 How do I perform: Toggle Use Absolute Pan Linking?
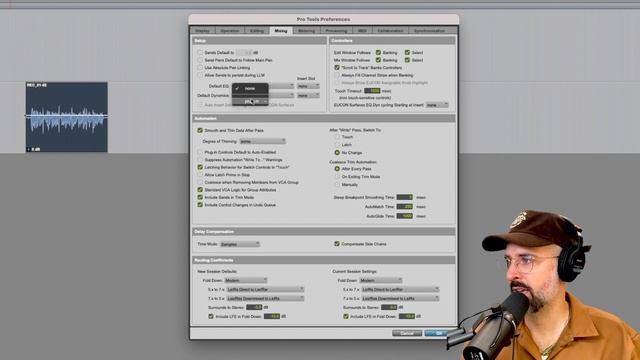tap(200, 68)
